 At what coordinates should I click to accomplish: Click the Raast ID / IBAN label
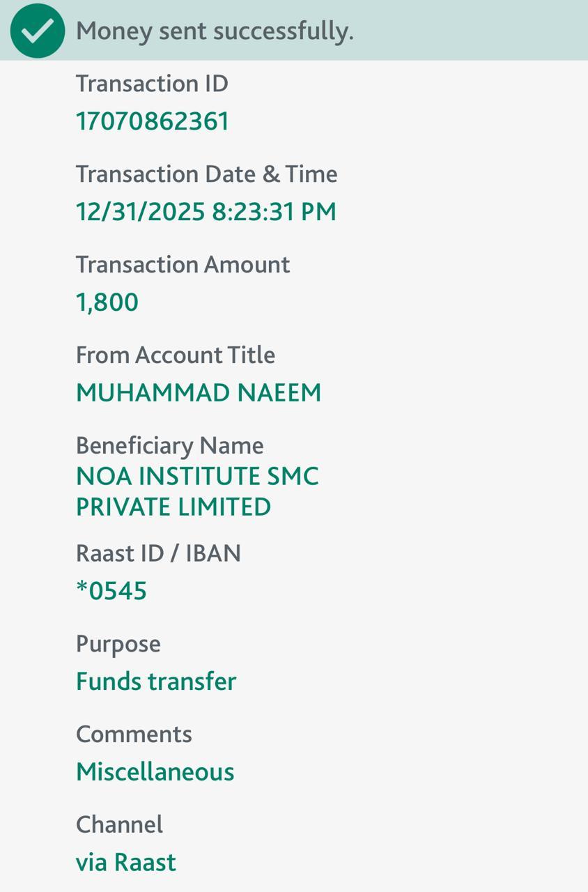pos(158,553)
